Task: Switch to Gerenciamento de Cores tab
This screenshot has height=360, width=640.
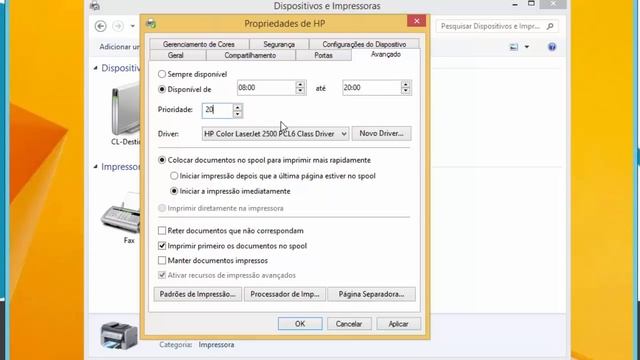Action: pos(199,44)
